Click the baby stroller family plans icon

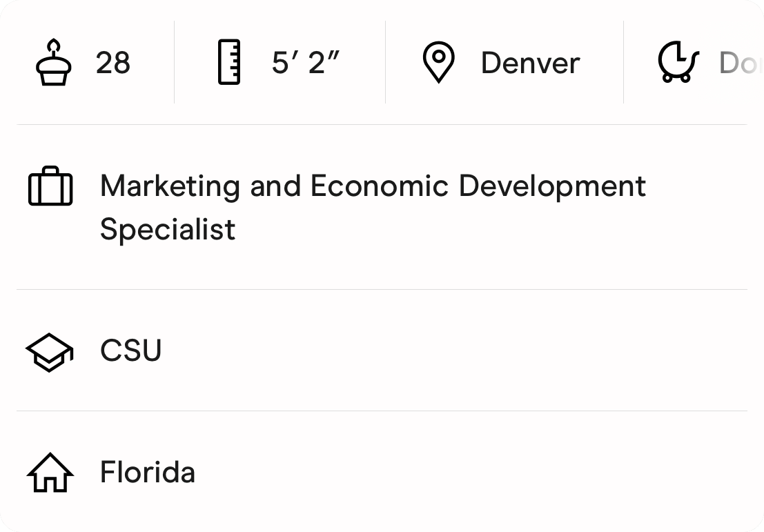click(678, 63)
